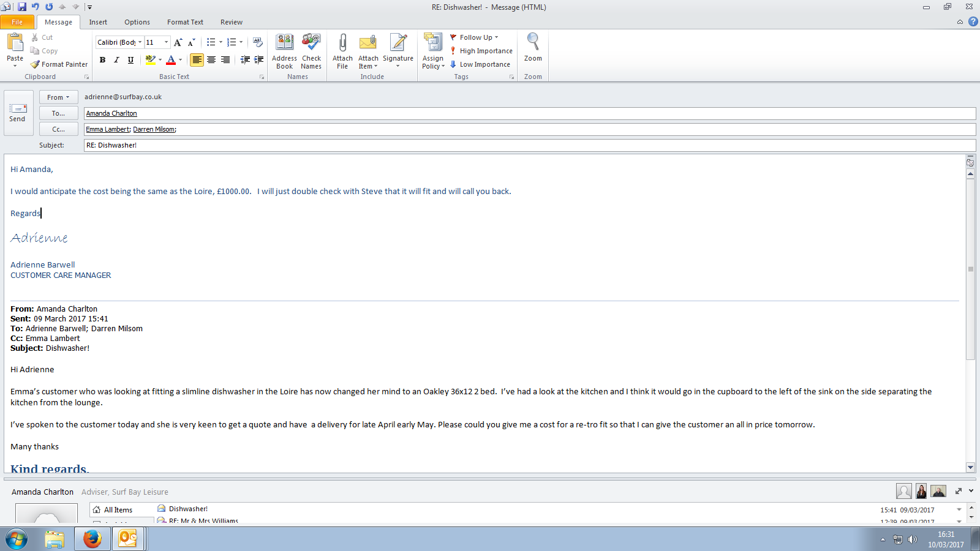Click the Amanda Charlton recipient link
980x551 pixels.
click(x=111, y=113)
